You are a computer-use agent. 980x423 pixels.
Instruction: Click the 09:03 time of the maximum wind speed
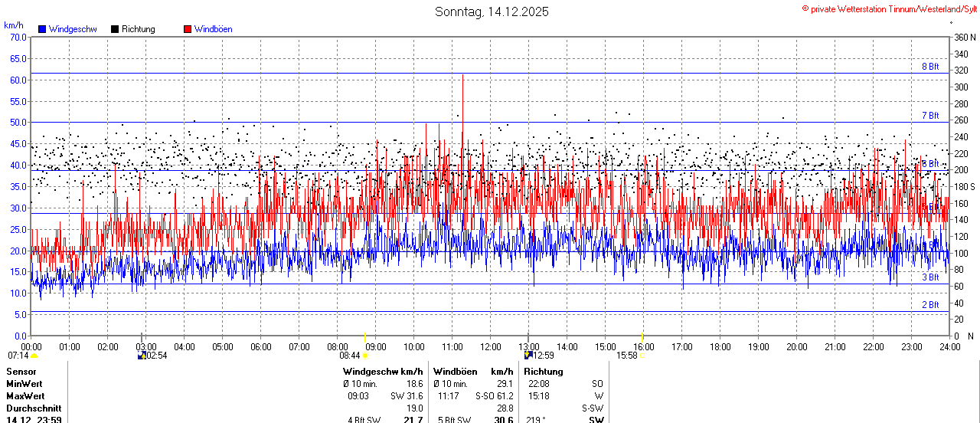pos(358,396)
